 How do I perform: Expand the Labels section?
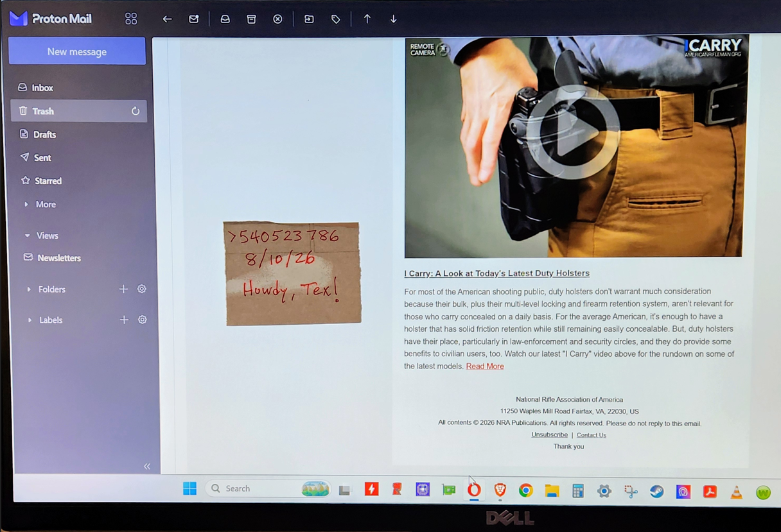click(44, 320)
